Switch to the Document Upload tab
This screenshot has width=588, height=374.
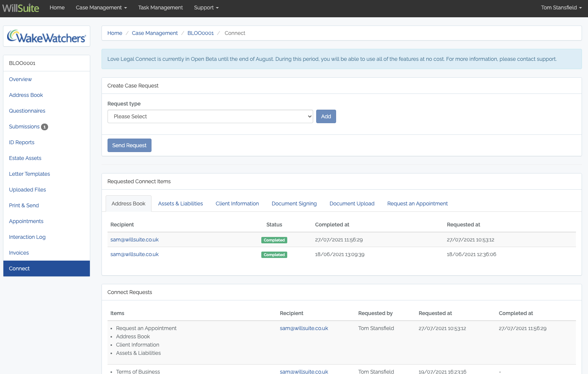pyautogui.click(x=352, y=204)
